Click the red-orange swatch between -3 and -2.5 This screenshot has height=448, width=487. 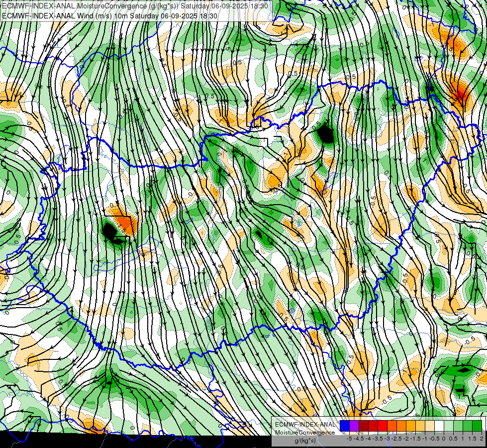[x=392, y=426]
